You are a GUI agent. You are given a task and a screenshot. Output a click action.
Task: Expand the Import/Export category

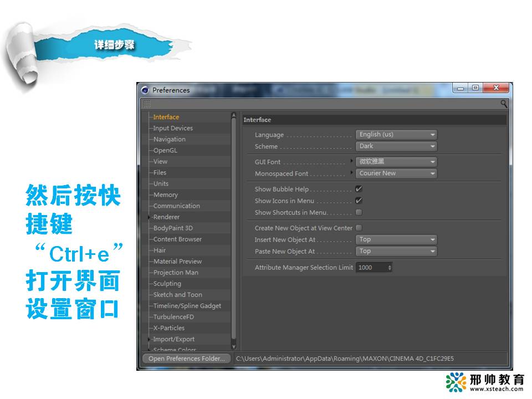point(150,339)
